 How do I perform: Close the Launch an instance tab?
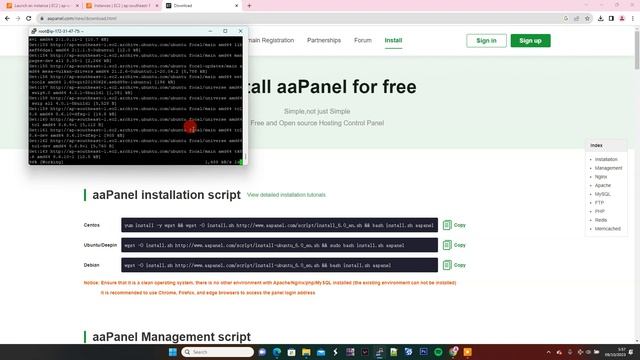pos(78,6)
